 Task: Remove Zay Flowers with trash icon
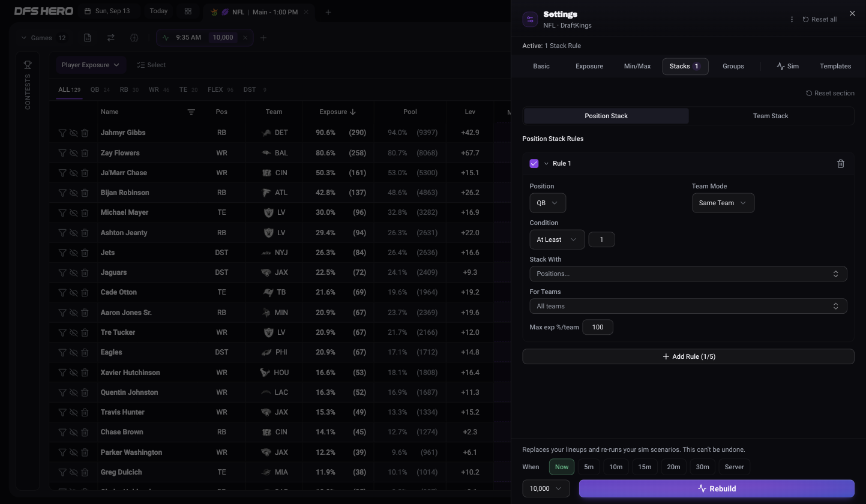pos(85,153)
